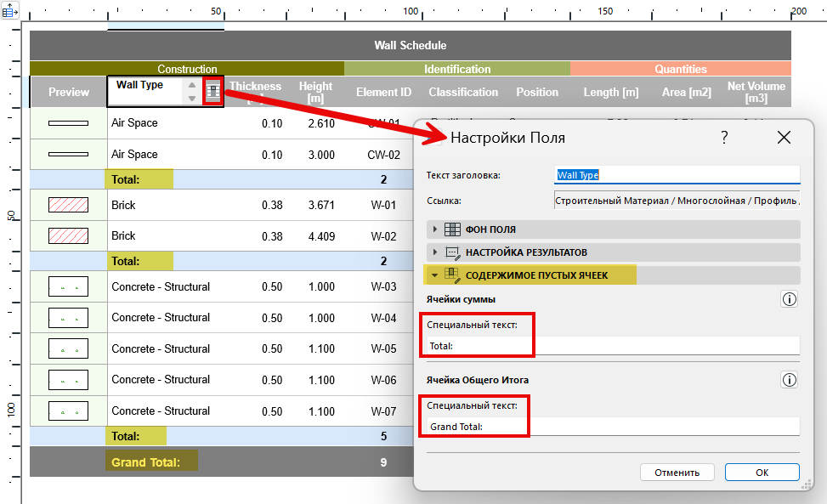
Task: Confirm with the OK button
Action: pyautogui.click(x=762, y=473)
